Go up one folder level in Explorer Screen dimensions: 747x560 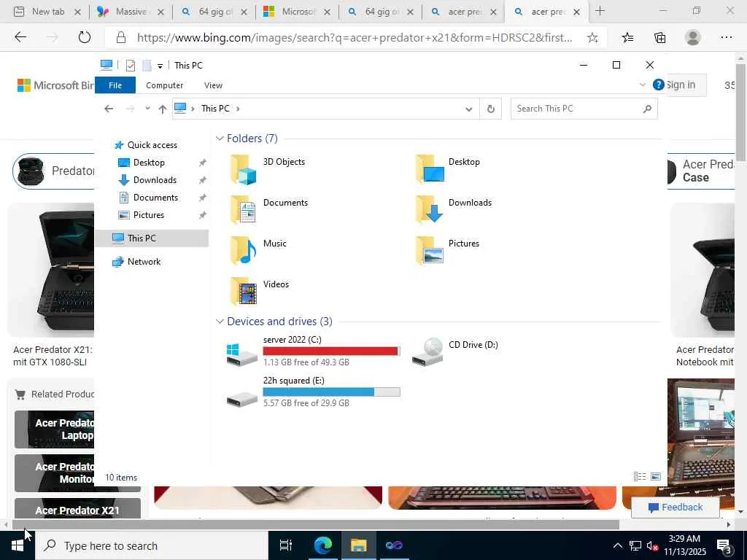tap(163, 109)
